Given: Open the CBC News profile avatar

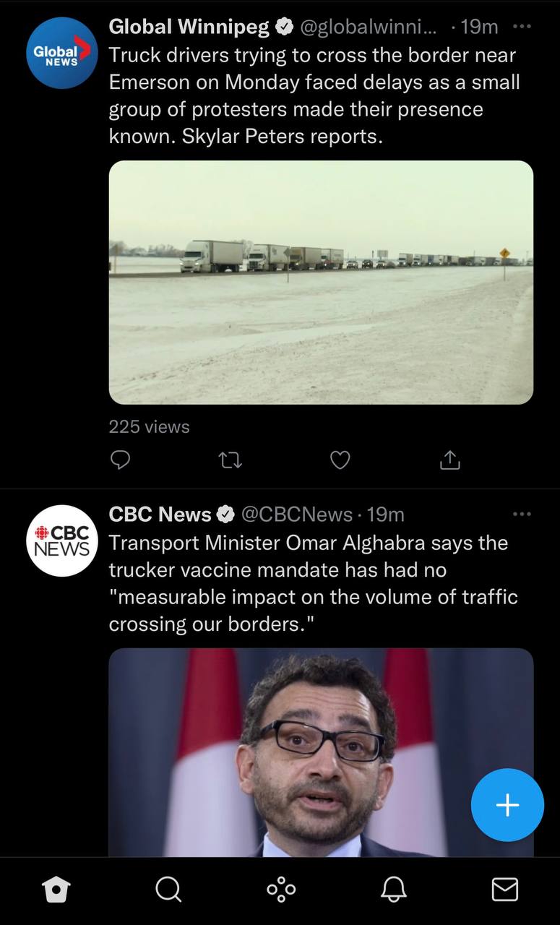Looking at the screenshot, I should [62, 541].
